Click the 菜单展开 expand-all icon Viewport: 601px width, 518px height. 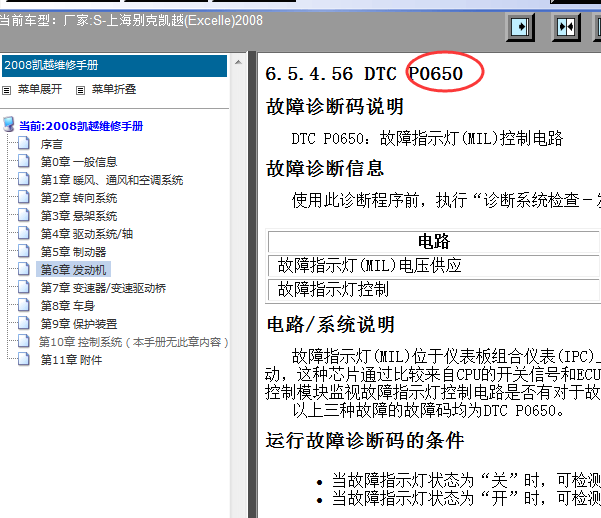[x=7, y=90]
